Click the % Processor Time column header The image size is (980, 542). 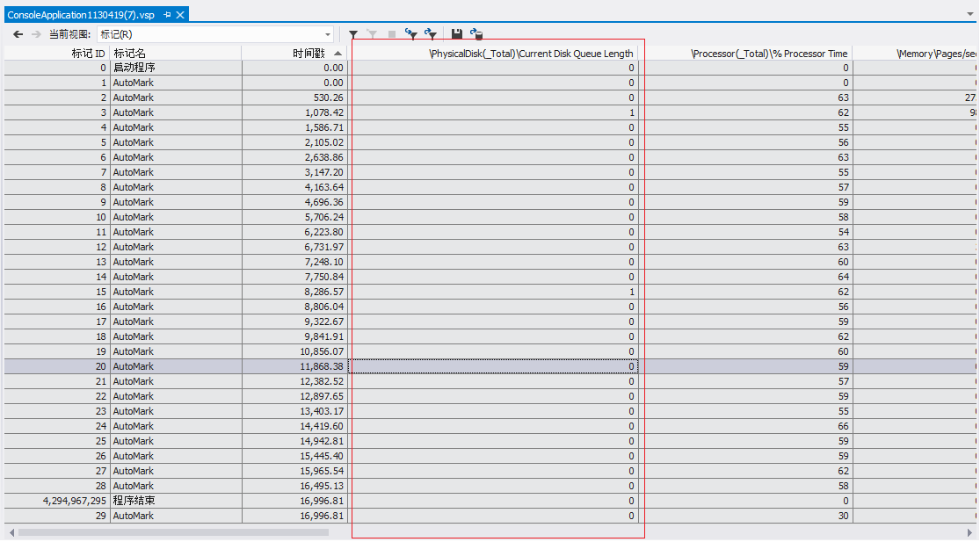pos(769,54)
